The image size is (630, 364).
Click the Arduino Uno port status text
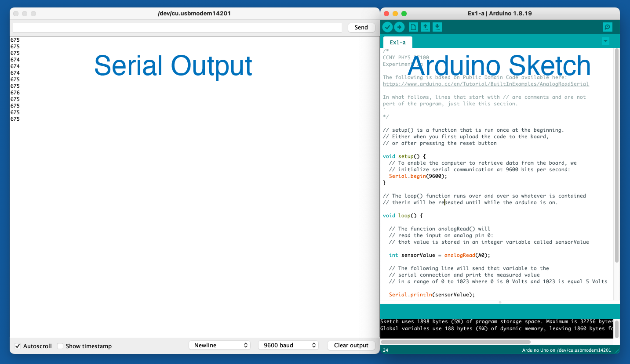coord(566,350)
